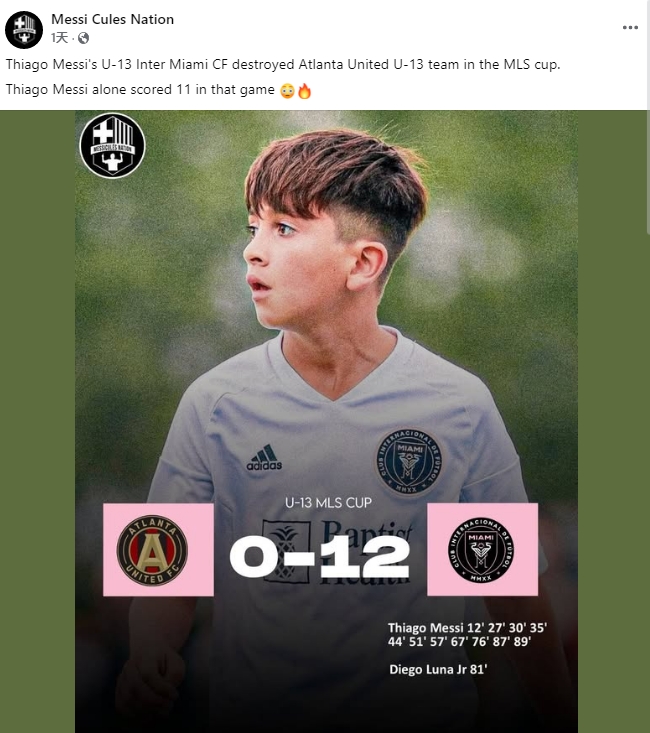This screenshot has width=650, height=733.
Task: Click the caption line about Atlanta United U-13
Action: 283,64
